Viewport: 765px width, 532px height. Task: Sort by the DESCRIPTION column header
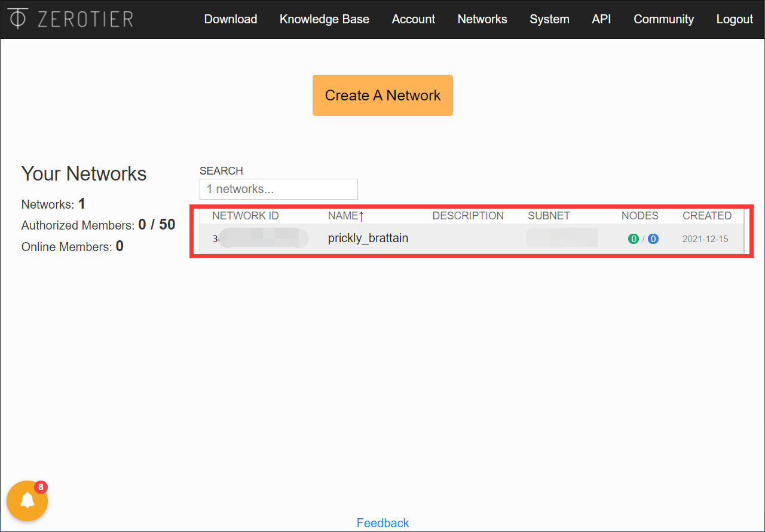click(468, 216)
